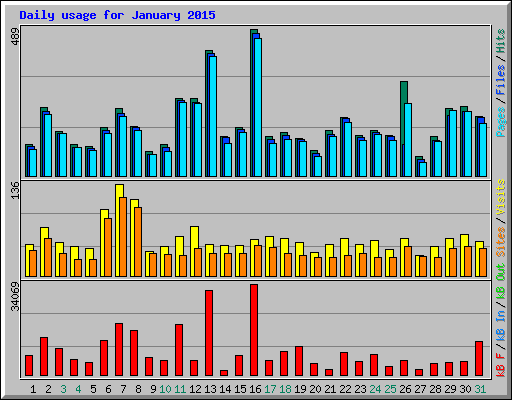The image size is (512, 400).
Task: Select day label 15 on the x-axis
Action: 240,389
